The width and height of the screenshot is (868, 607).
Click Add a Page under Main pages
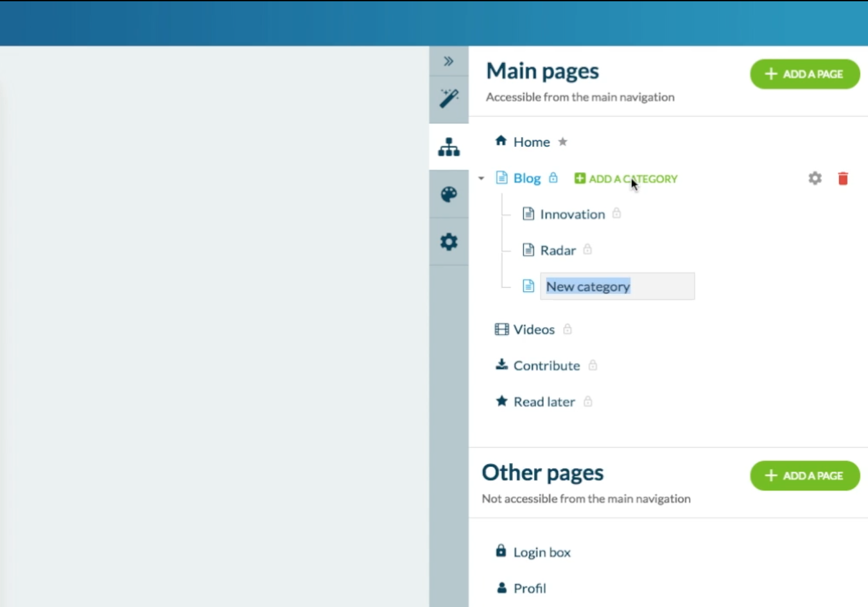(x=804, y=74)
